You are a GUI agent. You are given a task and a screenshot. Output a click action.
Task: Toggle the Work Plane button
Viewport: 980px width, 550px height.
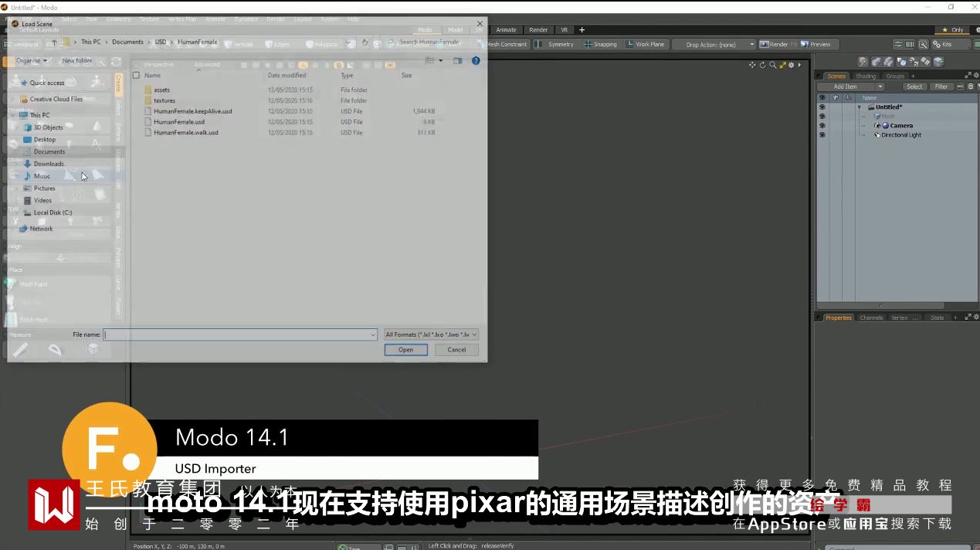pos(646,44)
